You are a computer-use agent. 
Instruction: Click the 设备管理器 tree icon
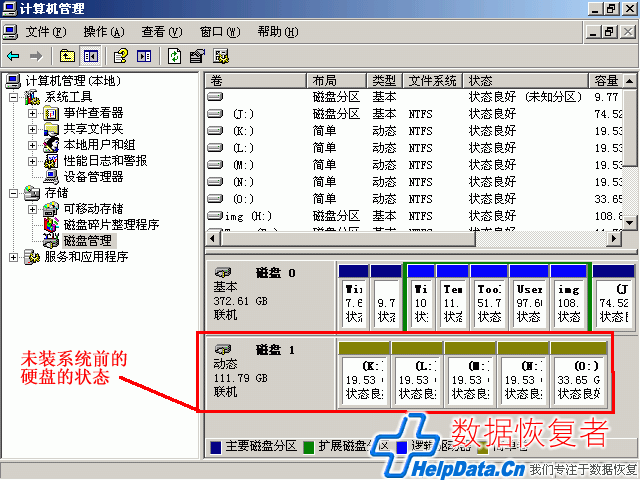51,177
